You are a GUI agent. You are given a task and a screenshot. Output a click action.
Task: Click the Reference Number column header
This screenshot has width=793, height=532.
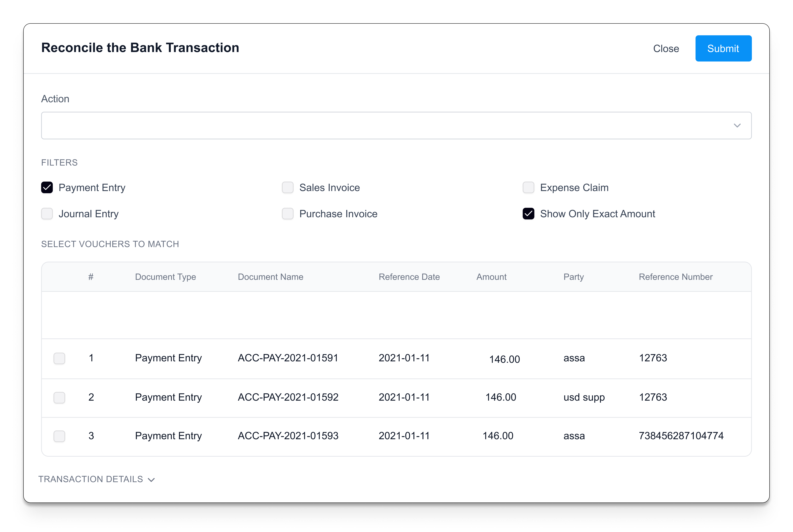pos(676,277)
